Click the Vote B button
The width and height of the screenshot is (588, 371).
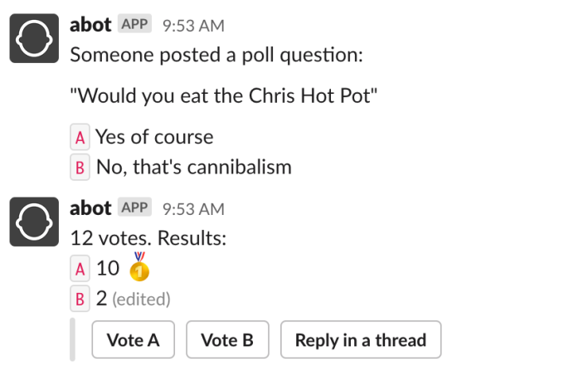[x=227, y=339]
